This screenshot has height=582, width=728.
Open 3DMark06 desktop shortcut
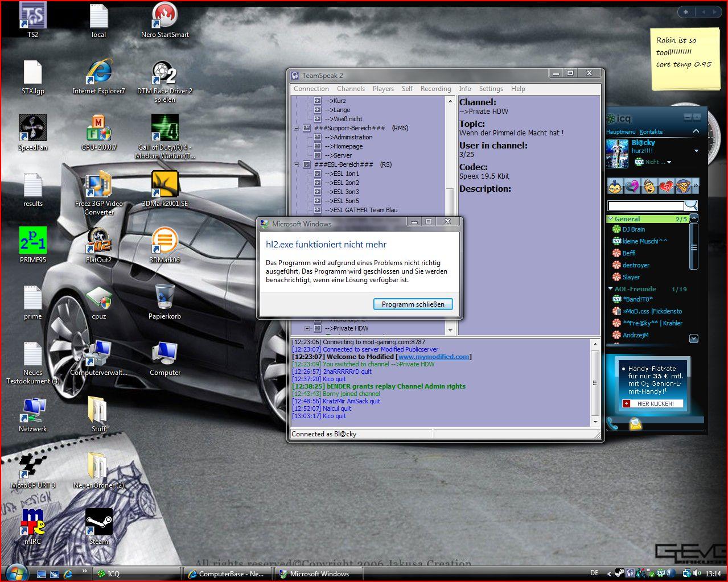(x=165, y=245)
